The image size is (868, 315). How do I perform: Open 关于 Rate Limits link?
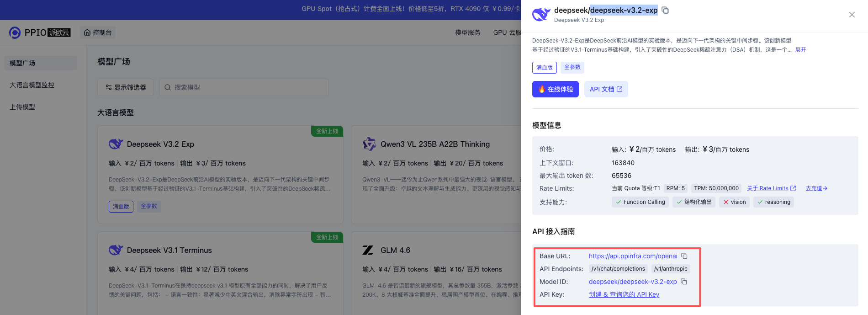point(771,188)
